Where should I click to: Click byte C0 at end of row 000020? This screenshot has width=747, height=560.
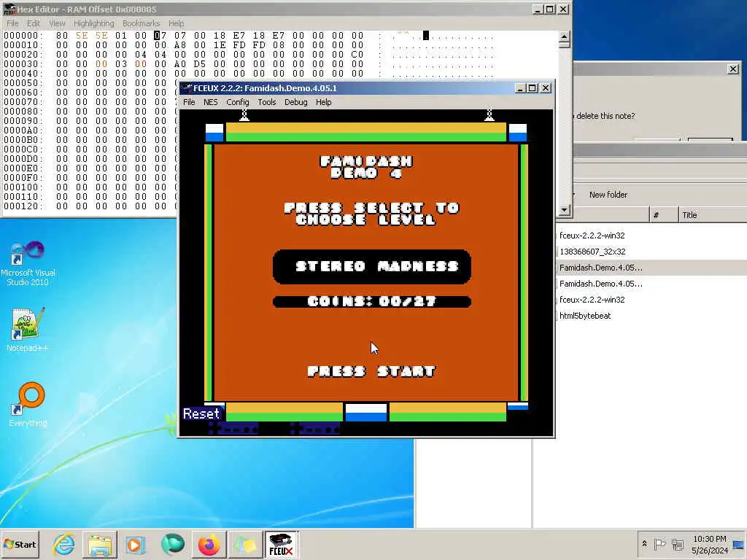point(357,54)
